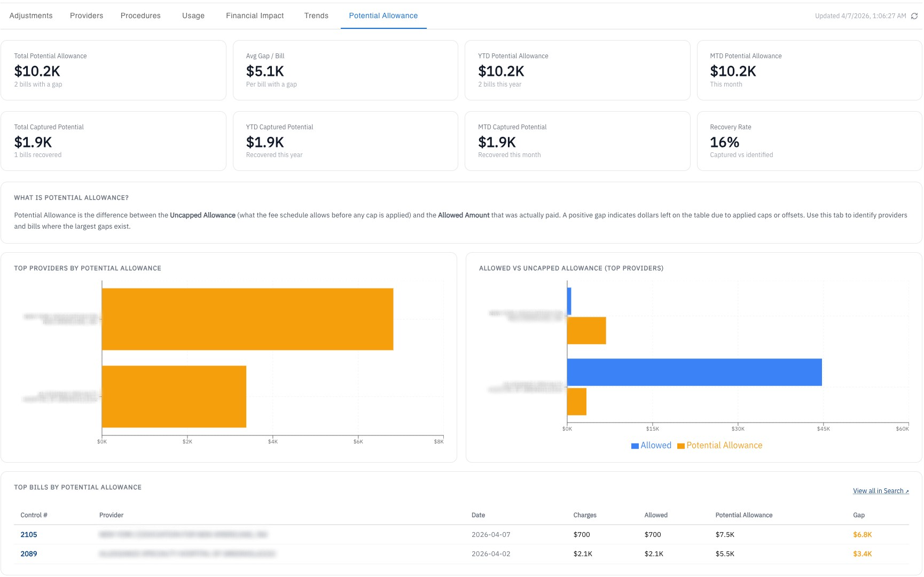Switch to the Adjustments tab

click(30, 15)
